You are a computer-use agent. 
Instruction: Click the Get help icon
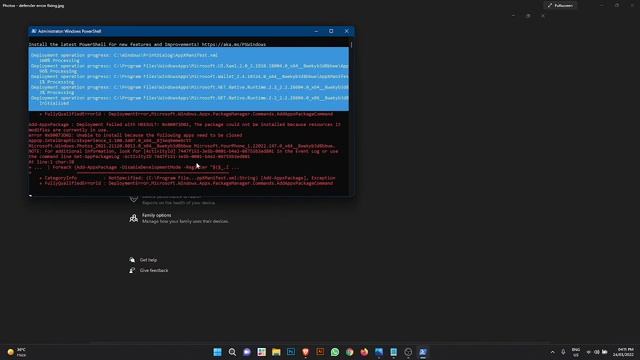pyautogui.click(x=132, y=260)
